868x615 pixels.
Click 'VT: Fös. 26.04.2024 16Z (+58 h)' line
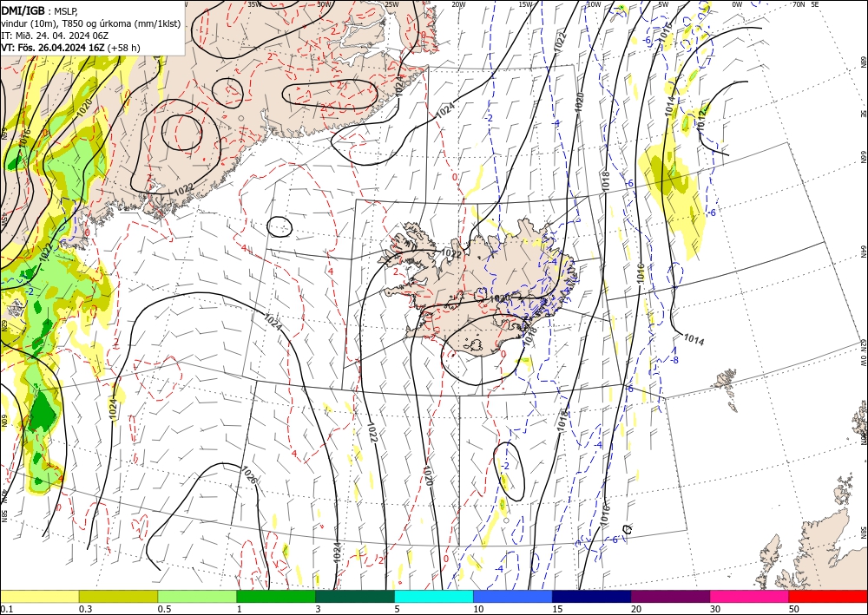point(71,48)
